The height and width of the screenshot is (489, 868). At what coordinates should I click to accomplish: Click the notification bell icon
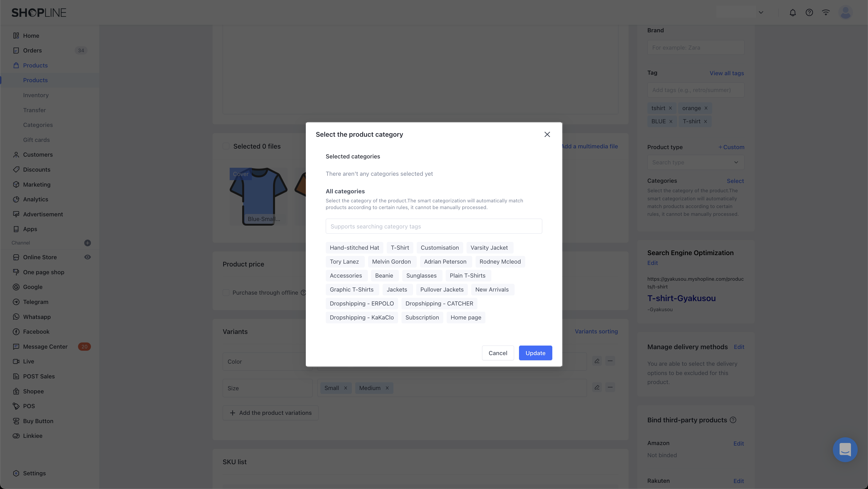(x=793, y=13)
